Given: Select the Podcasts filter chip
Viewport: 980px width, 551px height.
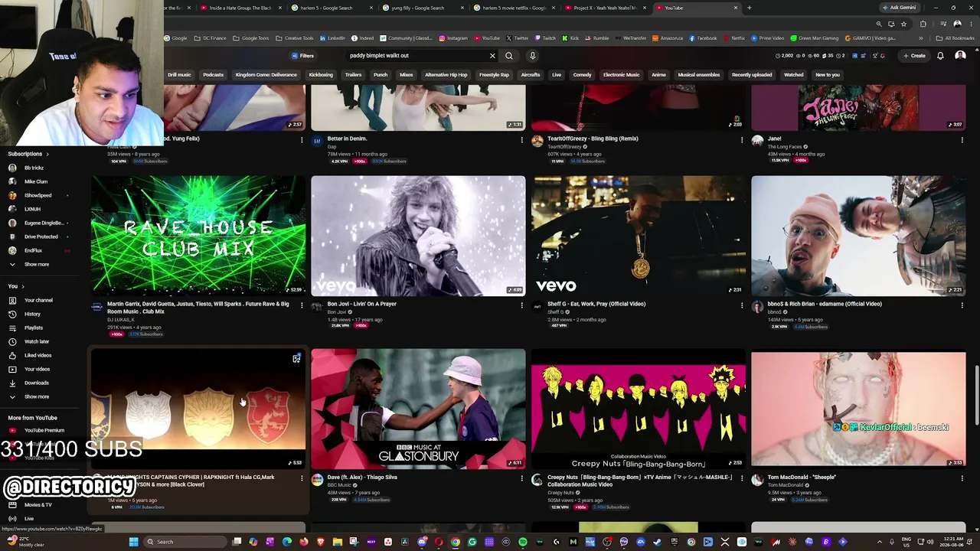Looking at the screenshot, I should 213,75.
